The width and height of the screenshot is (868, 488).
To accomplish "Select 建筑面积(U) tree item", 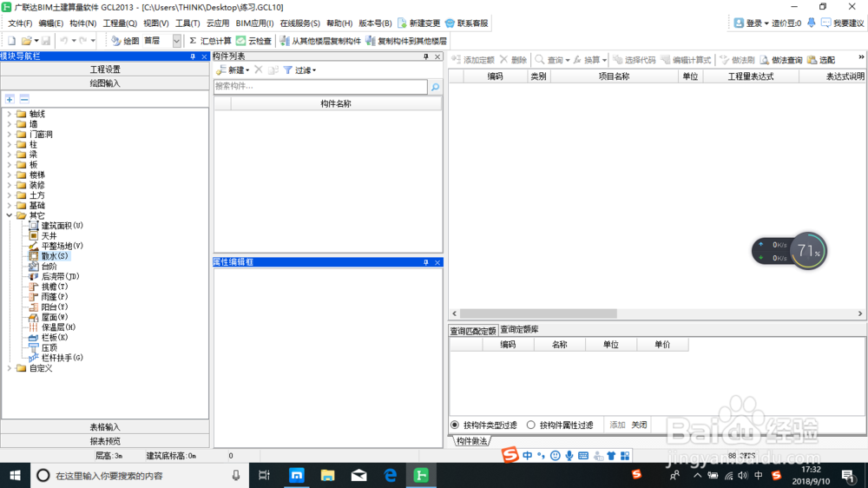I will pyautogui.click(x=62, y=226).
